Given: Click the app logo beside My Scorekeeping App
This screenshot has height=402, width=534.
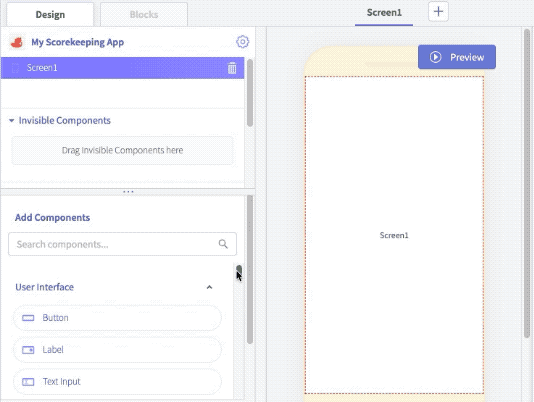Looking at the screenshot, I should pyautogui.click(x=17, y=42).
